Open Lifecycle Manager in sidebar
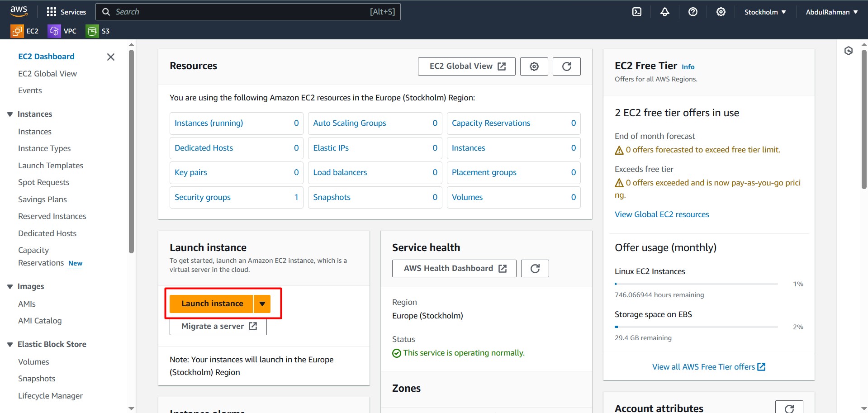This screenshot has height=413, width=868. pos(50,396)
